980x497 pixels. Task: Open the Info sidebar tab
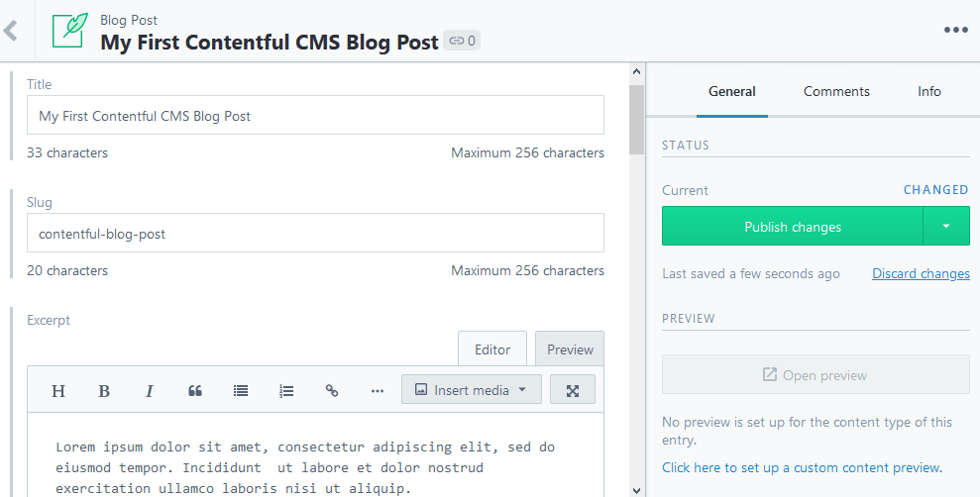click(928, 91)
